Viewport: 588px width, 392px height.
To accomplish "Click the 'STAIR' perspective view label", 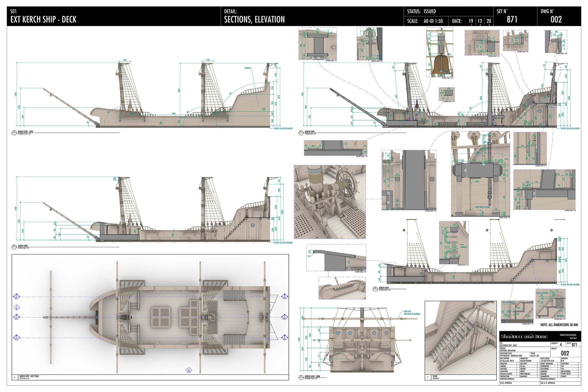I will (x=435, y=376).
